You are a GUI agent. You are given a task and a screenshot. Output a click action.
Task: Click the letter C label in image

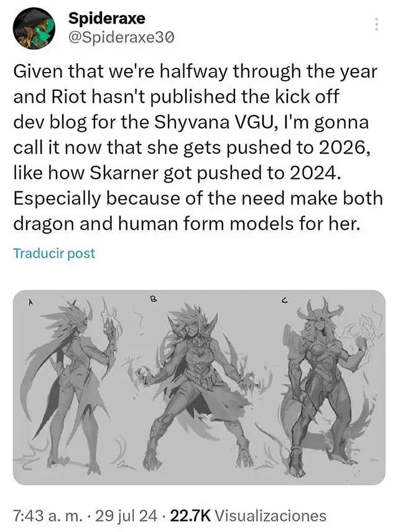[285, 300]
